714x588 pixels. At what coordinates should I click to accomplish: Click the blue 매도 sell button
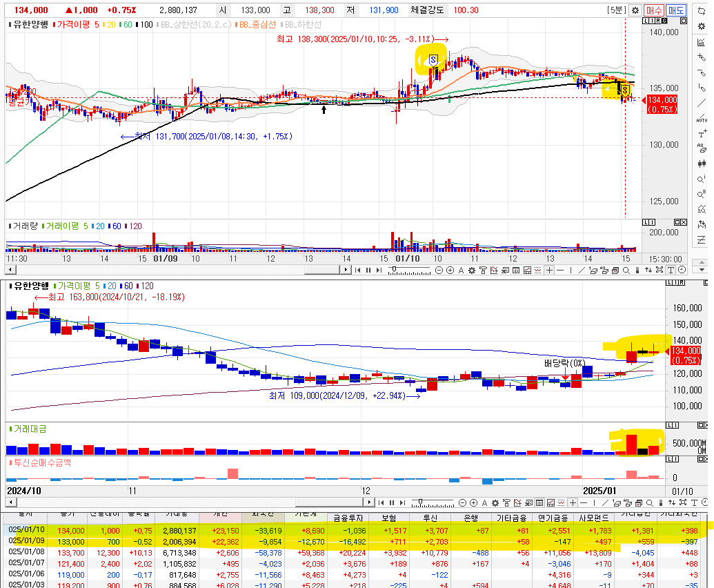(x=676, y=10)
